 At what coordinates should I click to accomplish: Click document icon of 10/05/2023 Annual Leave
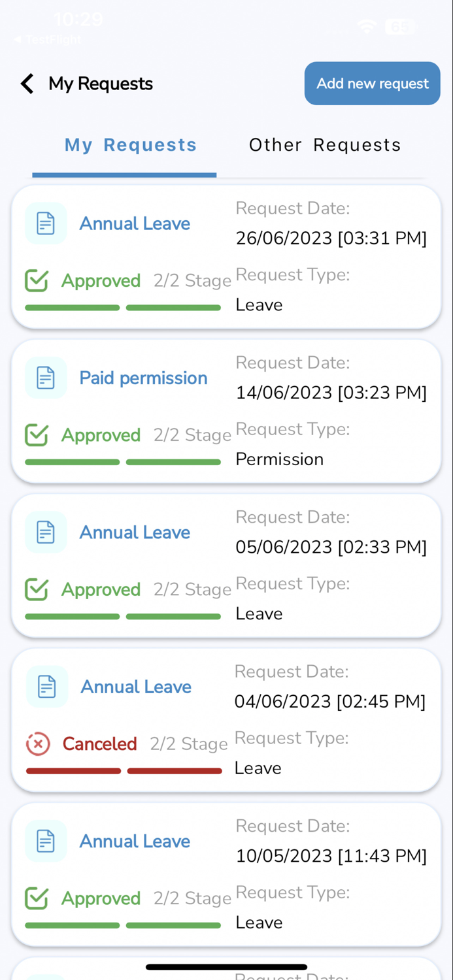pyautogui.click(x=46, y=841)
